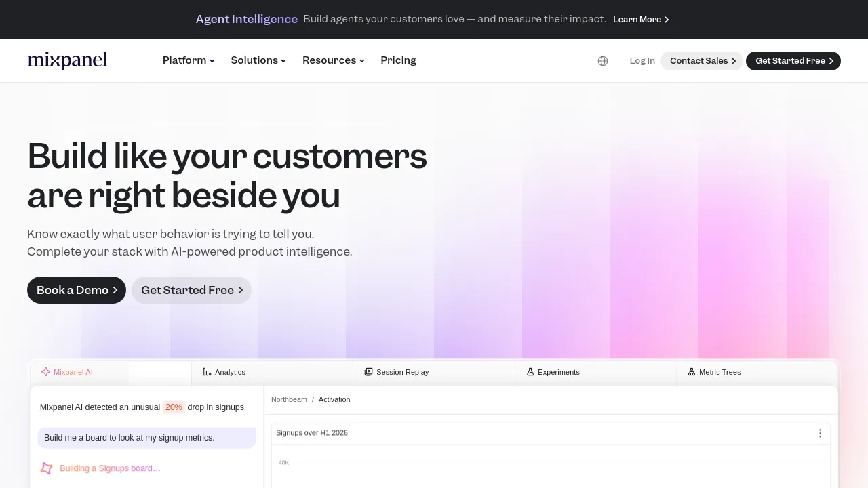Switch to the Metric Trees tab
868x488 pixels.
point(757,372)
